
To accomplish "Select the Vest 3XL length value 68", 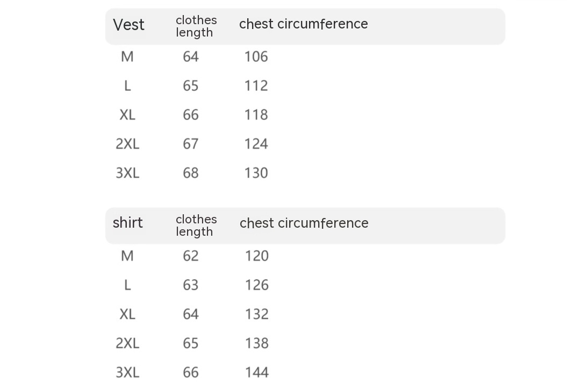I will point(191,173).
